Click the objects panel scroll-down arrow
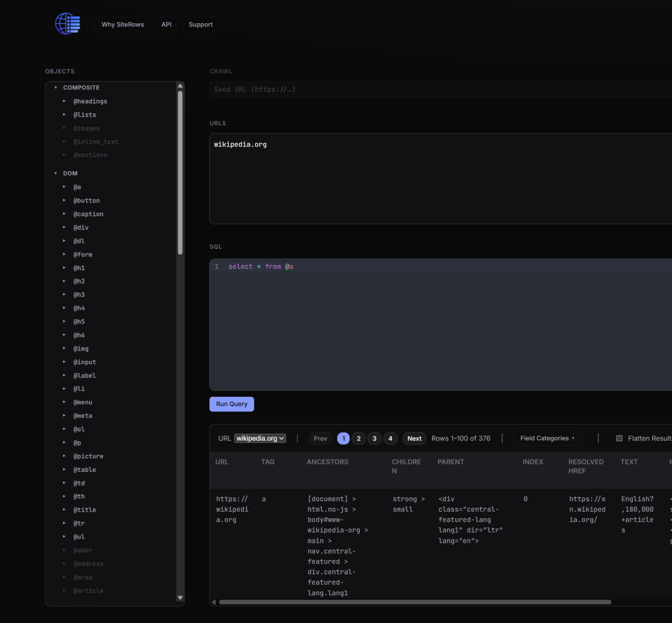This screenshot has height=623, width=672. click(x=180, y=598)
